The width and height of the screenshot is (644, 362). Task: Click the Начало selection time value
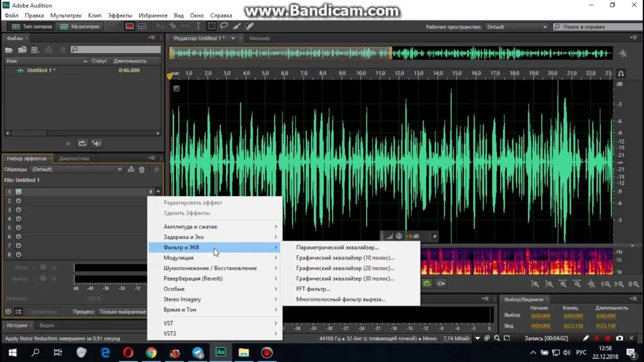(x=541, y=316)
